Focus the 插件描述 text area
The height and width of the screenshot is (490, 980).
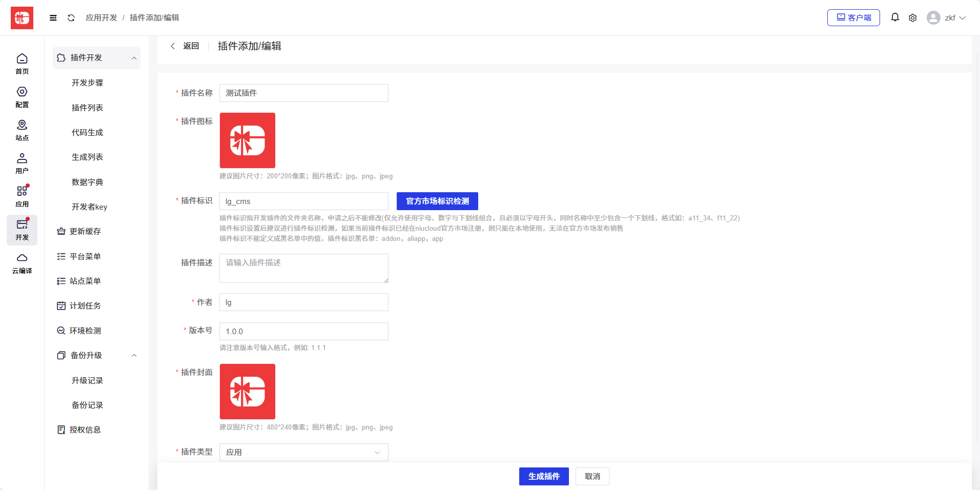[x=303, y=268]
